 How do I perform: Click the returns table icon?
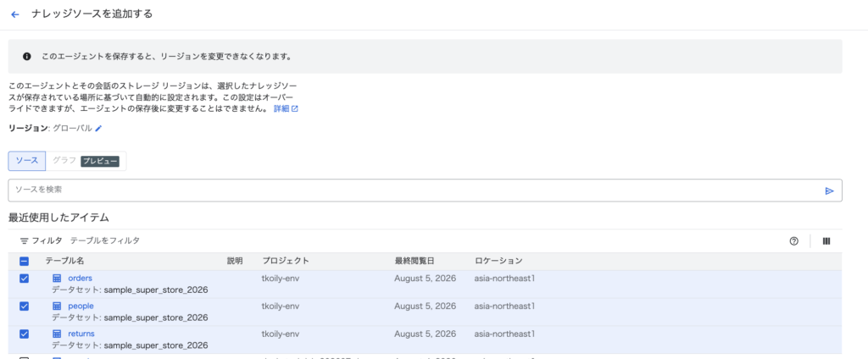coord(57,334)
